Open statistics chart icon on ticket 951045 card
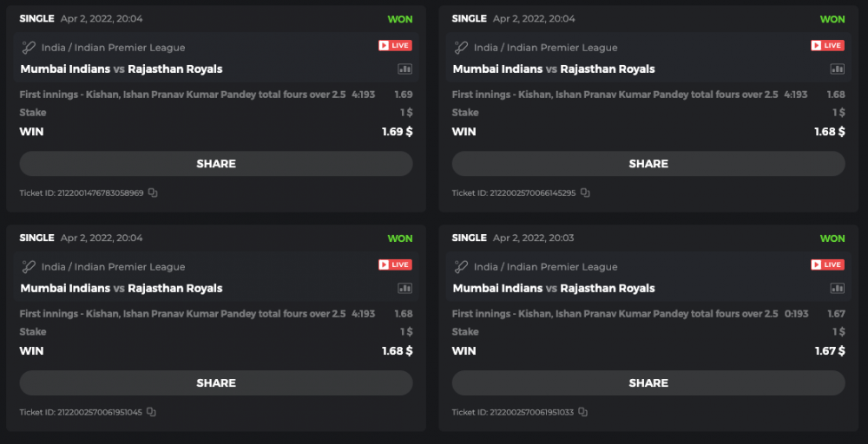 (404, 289)
